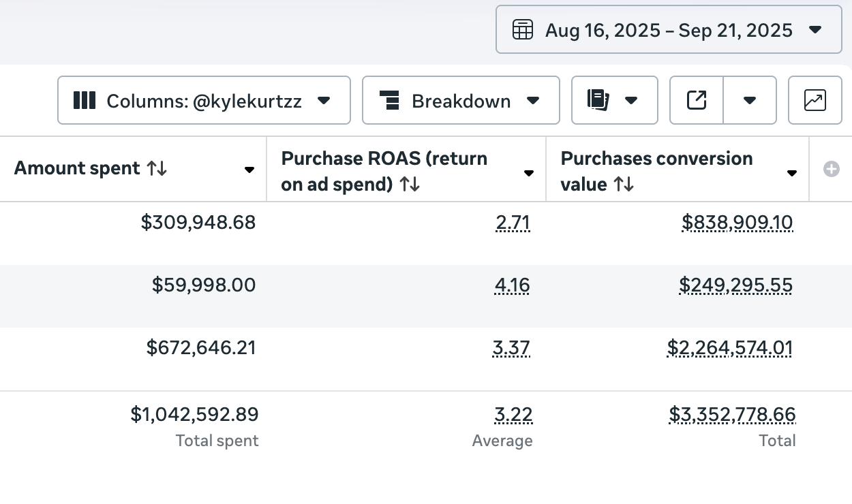Expand the date range dropdown
This screenshot has height=504, width=852.
(x=815, y=29)
